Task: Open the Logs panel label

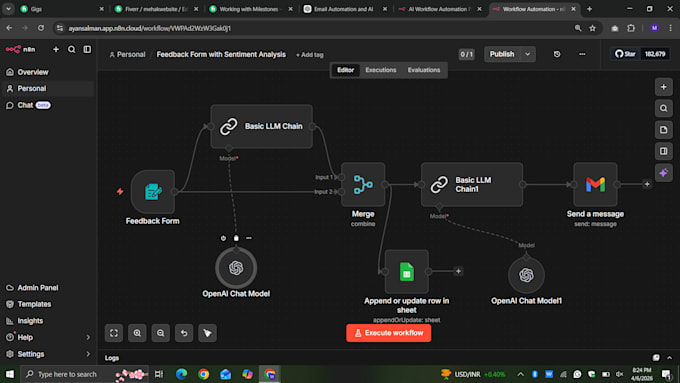Action: pos(112,358)
